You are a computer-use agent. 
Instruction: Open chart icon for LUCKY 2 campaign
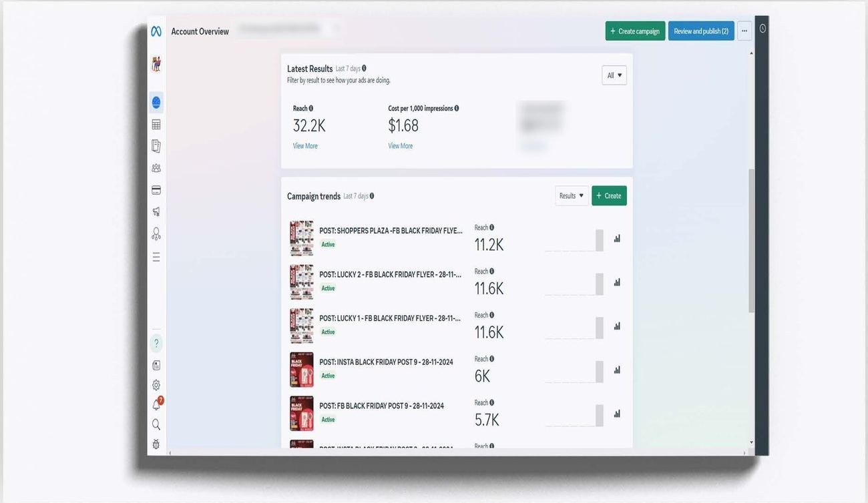617,282
